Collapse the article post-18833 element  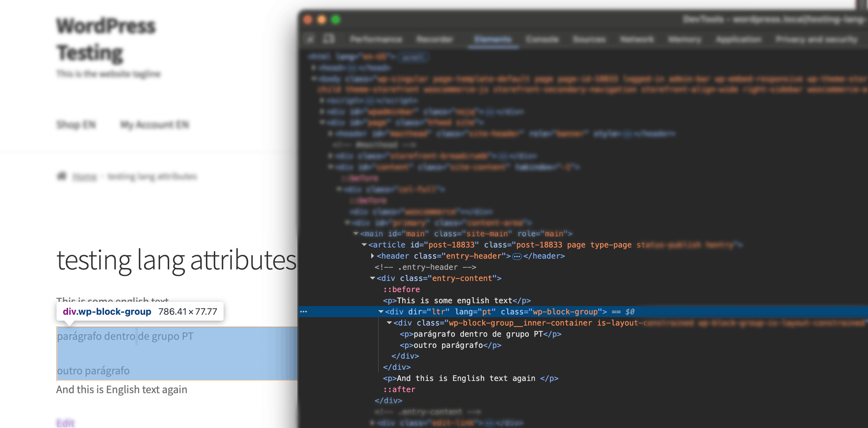pyautogui.click(x=364, y=245)
